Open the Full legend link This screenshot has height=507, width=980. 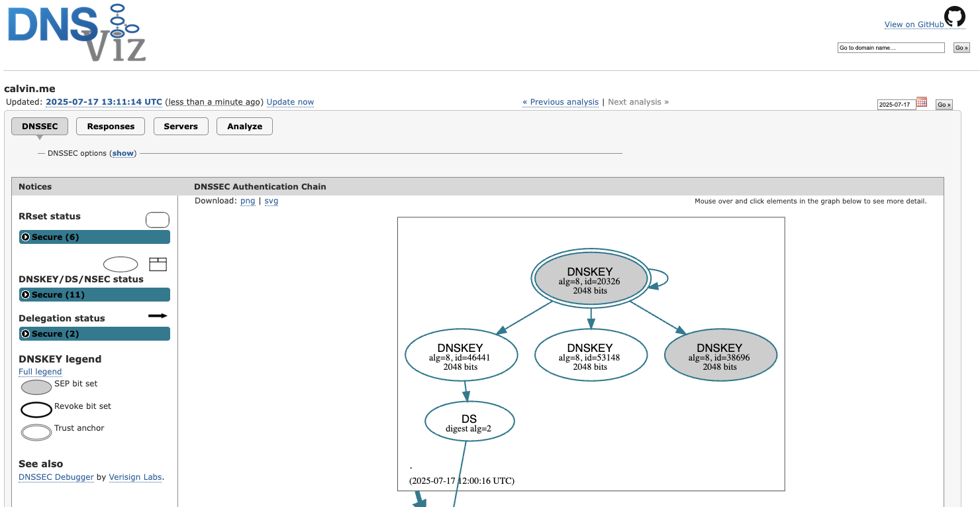pos(40,372)
